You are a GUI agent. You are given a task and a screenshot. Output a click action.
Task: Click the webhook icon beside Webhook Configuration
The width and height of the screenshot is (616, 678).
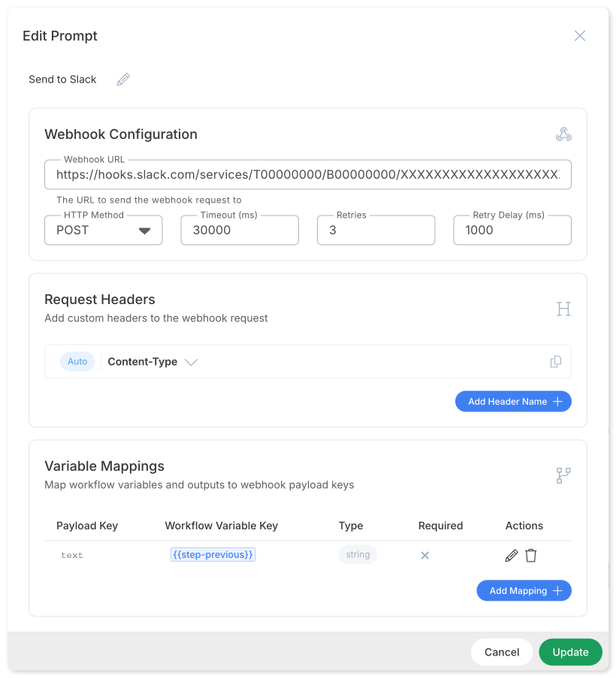point(563,133)
